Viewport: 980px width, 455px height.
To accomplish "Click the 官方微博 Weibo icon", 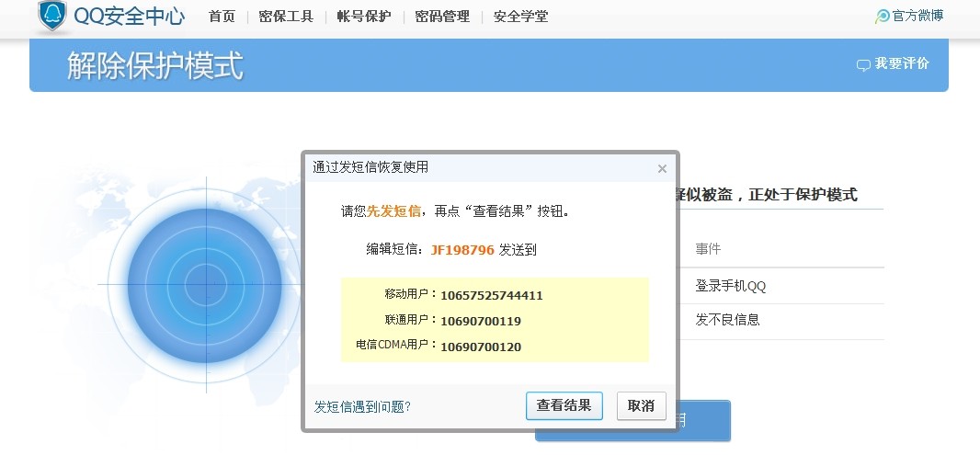I will click(883, 17).
